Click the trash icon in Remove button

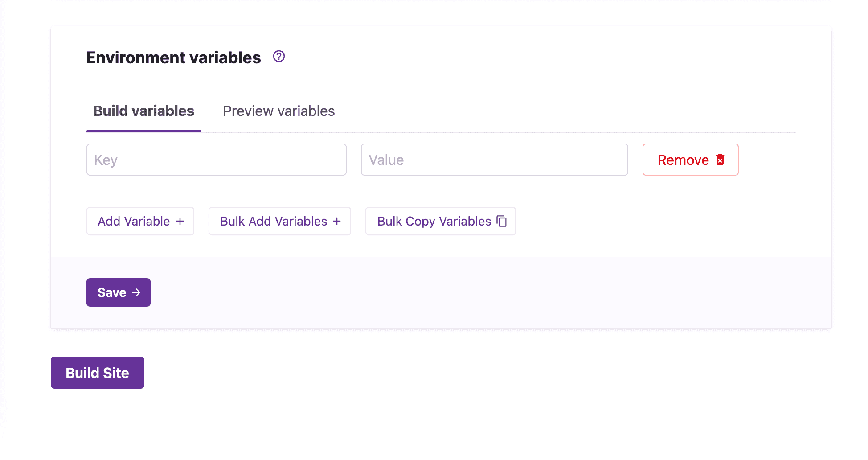(720, 160)
